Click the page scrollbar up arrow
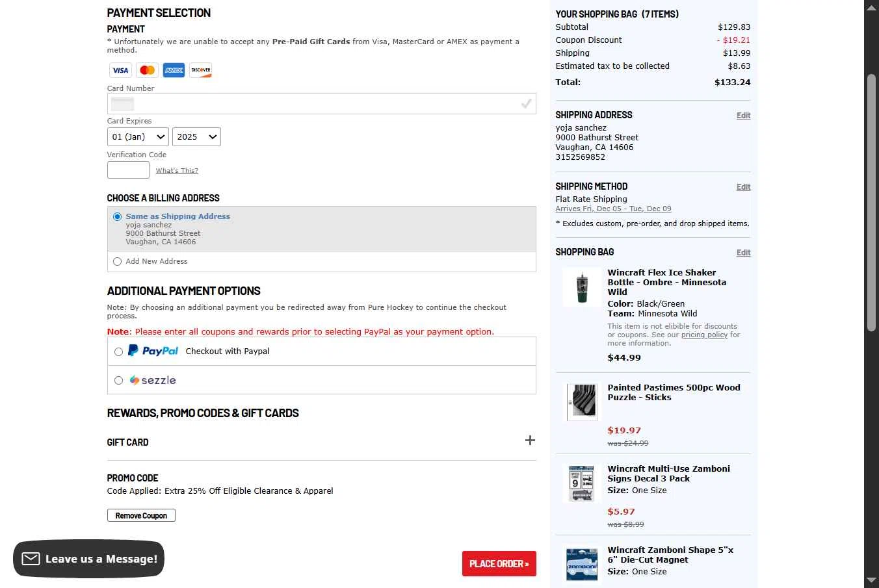Viewport: 879px width, 588px height. point(871,8)
